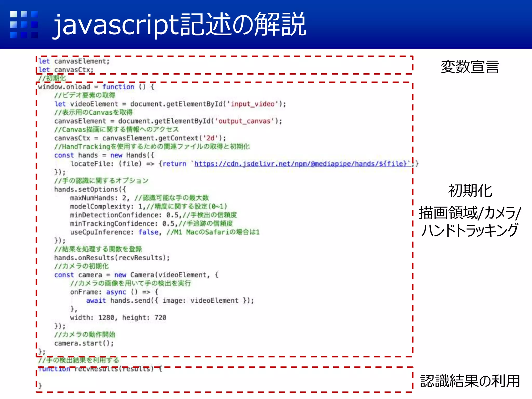This screenshot has height=399, width=532.
Task: Click the 'camera.start();' line
Action: click(84, 343)
